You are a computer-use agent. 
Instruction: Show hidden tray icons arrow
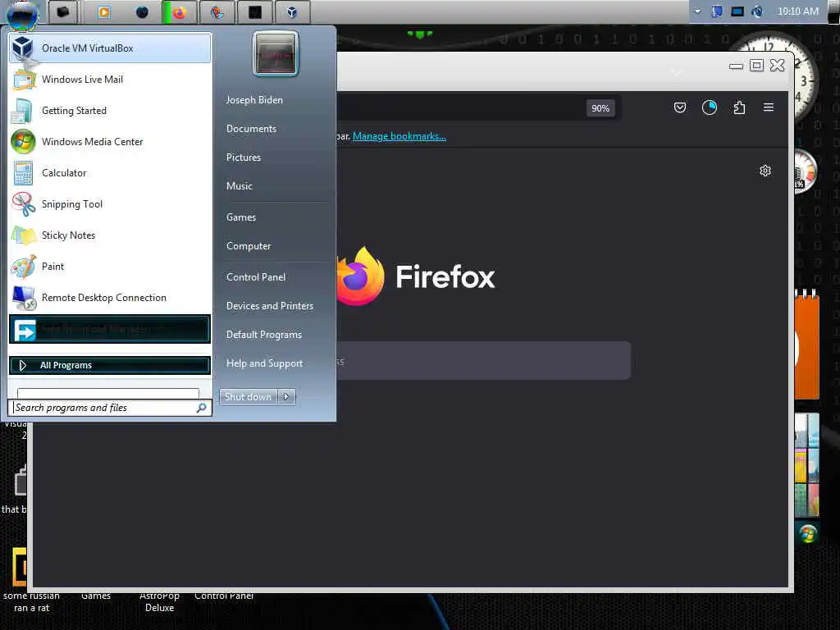coord(697,11)
